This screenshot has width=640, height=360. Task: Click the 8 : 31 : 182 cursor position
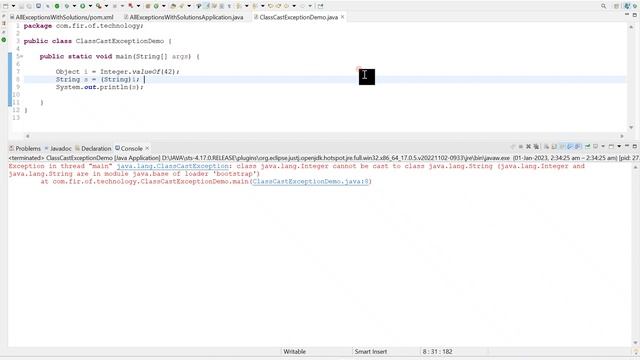click(437, 351)
